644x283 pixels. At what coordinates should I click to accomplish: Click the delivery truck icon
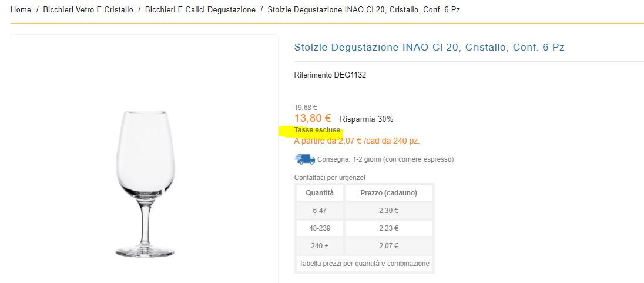click(x=305, y=159)
